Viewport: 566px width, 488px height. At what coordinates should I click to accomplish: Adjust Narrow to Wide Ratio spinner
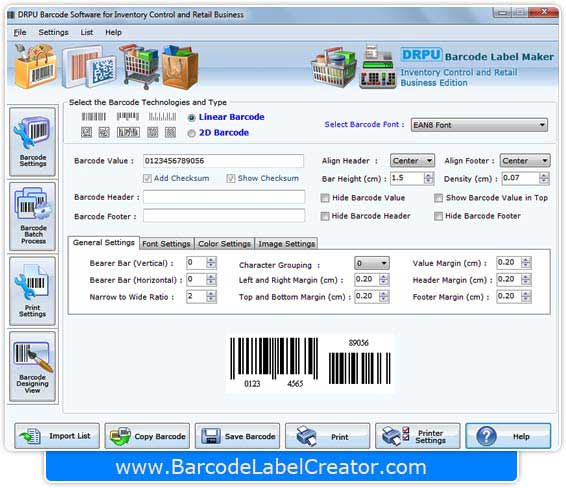coord(212,296)
